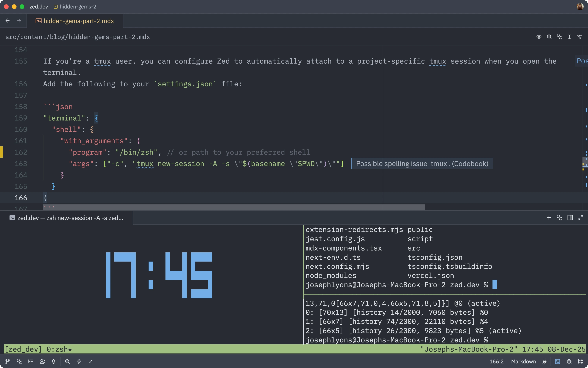Open the project outline panel icon
The height and width of the screenshot is (368, 588).
tap(31, 362)
